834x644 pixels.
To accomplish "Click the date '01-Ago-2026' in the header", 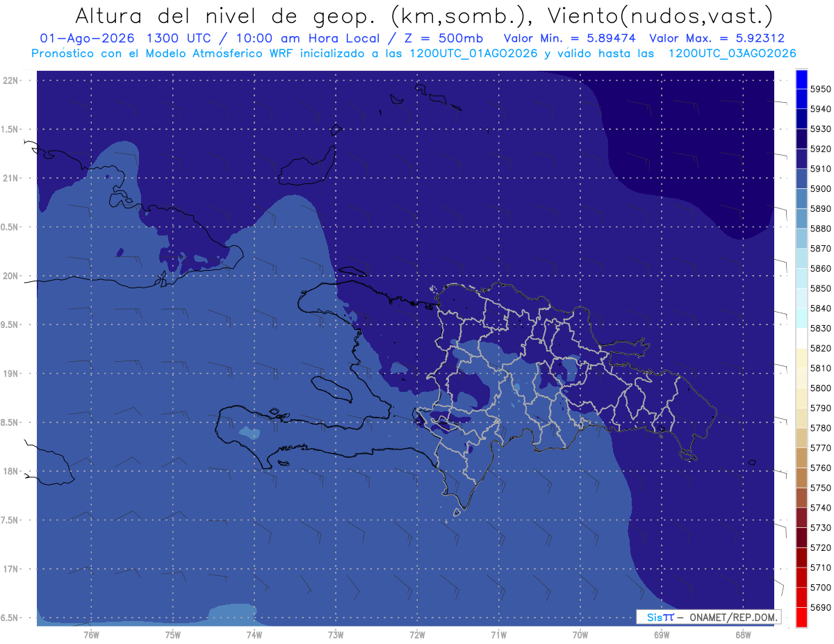I will pyautogui.click(x=87, y=39).
